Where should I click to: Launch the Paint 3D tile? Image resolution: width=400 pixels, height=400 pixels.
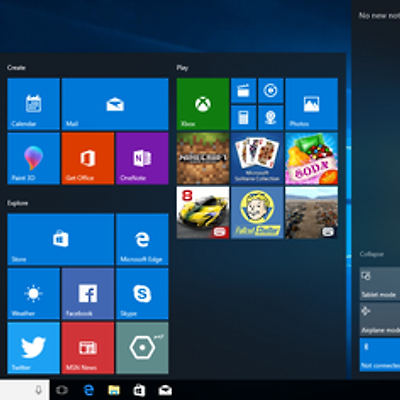click(x=34, y=159)
